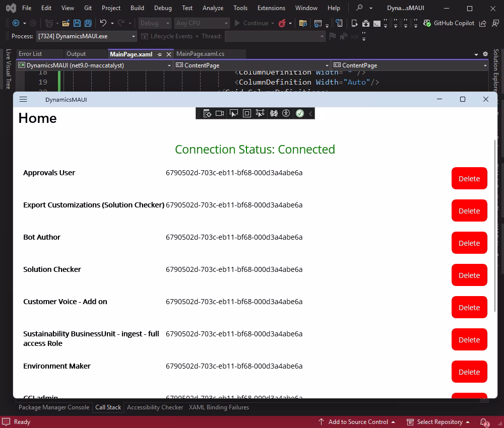Expand the Undo history dropdown arrow
Image resolution: width=504 pixels, height=428 pixels.
point(112,23)
